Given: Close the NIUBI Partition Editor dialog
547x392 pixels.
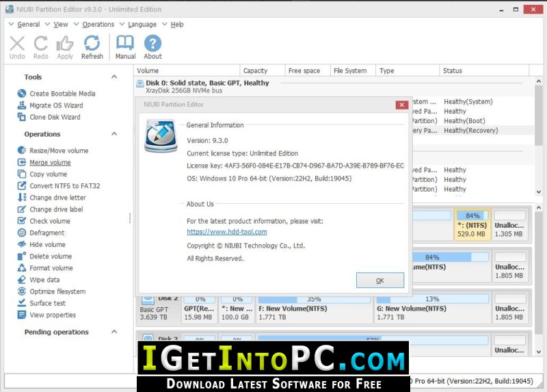Looking at the screenshot, I should point(402,105).
